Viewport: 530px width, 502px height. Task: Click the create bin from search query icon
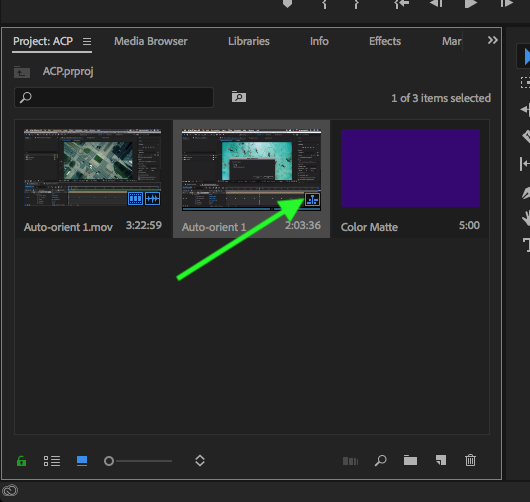239,97
